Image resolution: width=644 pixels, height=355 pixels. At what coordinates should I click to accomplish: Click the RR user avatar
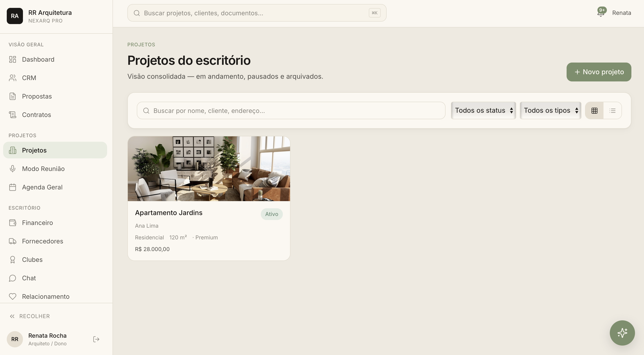pyautogui.click(x=15, y=339)
